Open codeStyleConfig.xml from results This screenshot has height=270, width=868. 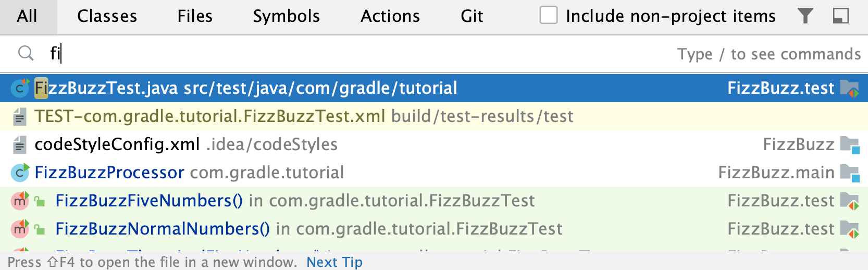point(434,144)
